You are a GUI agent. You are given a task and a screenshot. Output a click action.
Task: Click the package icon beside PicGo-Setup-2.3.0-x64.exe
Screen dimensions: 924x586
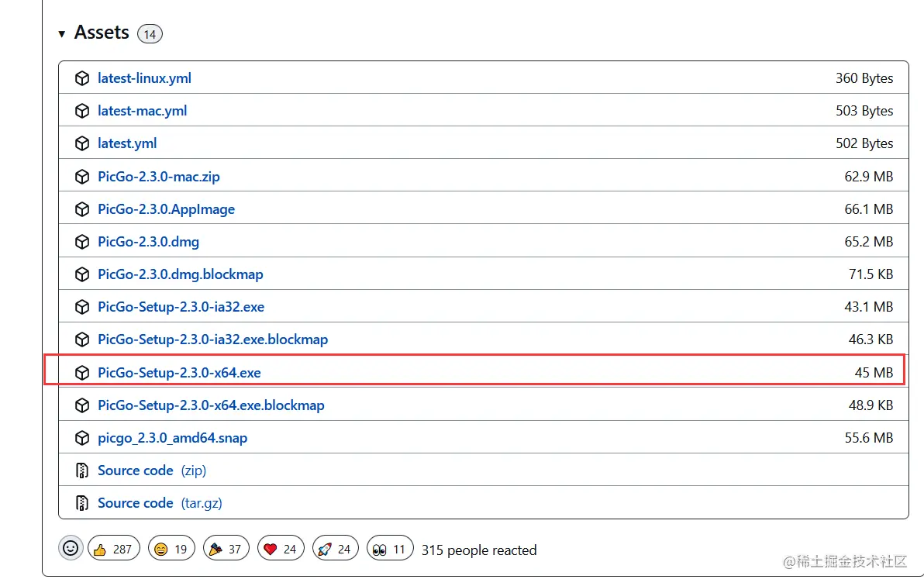(82, 373)
